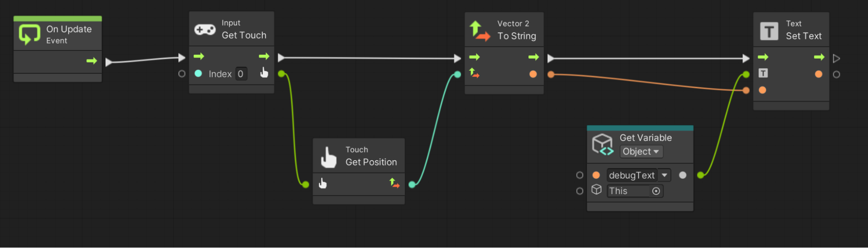Click the large T icon in Set Text header

[x=769, y=31]
